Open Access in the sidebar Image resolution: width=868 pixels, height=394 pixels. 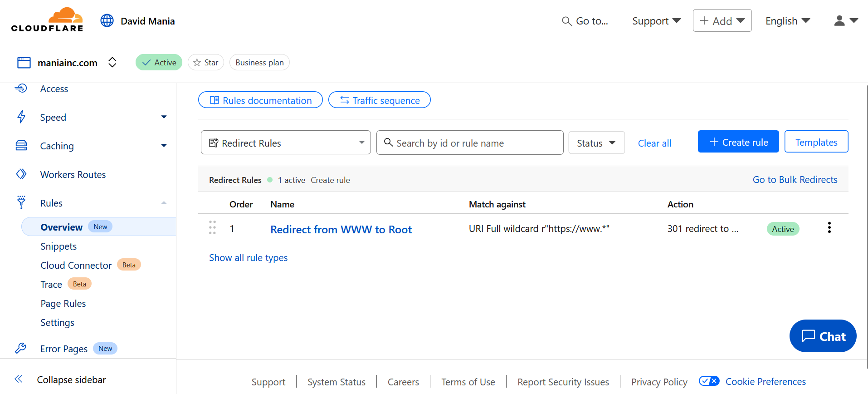pos(54,89)
